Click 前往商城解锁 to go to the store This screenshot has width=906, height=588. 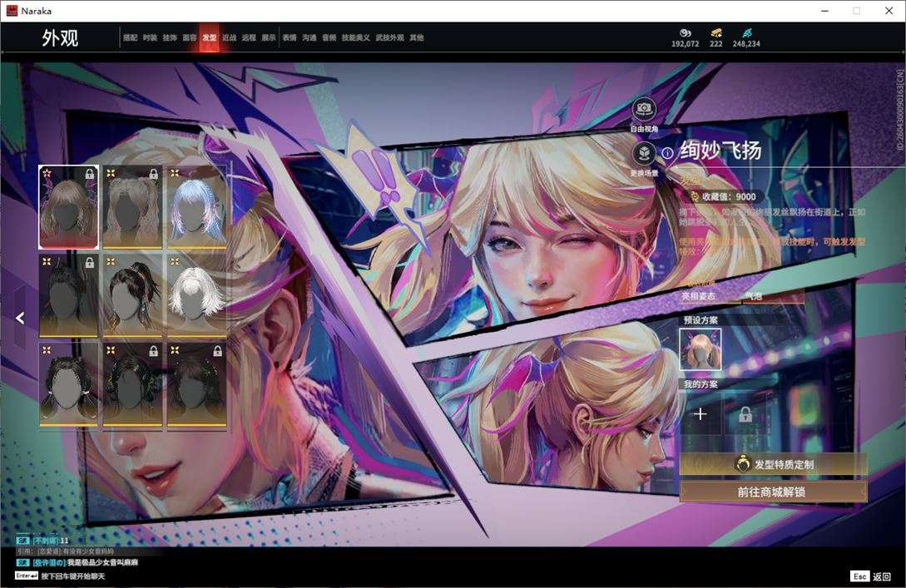[773, 492]
